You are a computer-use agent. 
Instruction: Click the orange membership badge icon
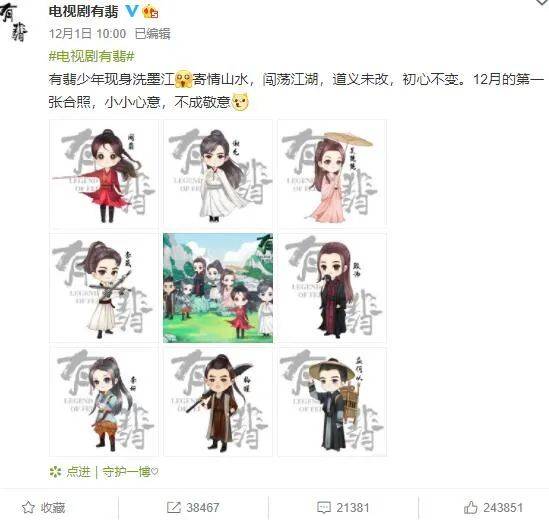pos(150,12)
